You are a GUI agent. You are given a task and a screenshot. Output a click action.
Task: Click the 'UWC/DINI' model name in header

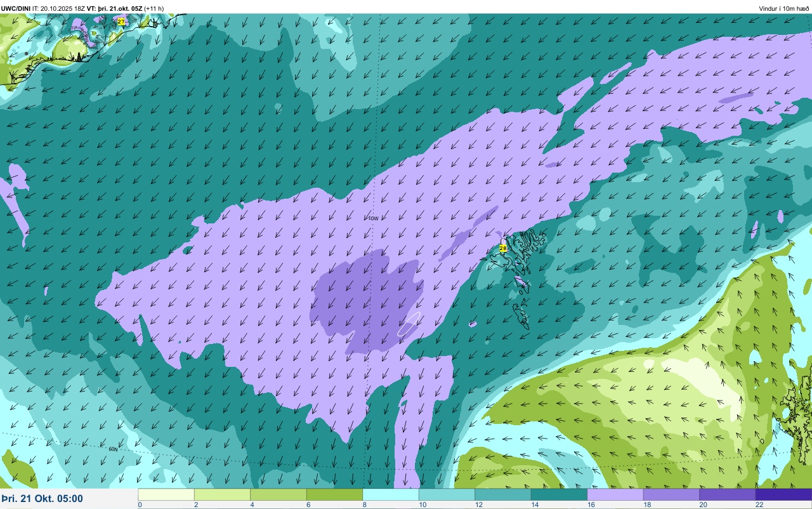(x=16, y=8)
